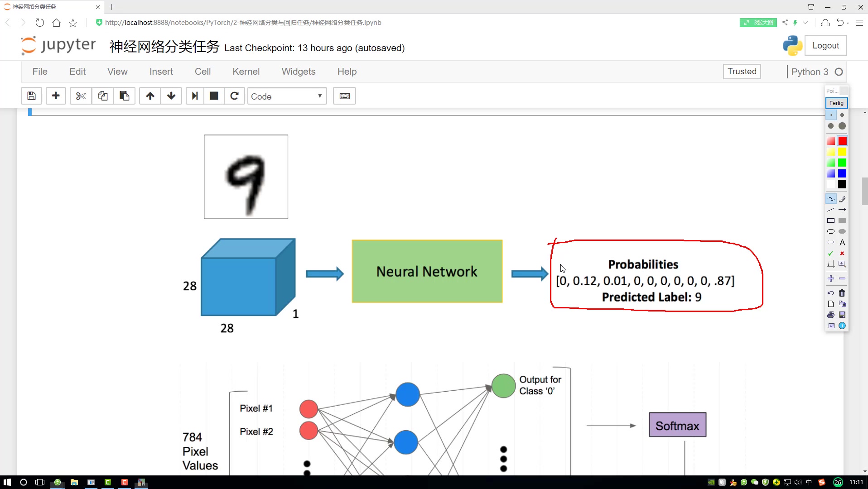The height and width of the screenshot is (489, 868).
Task: Pick the solid blue color swatch
Action: coord(842,174)
